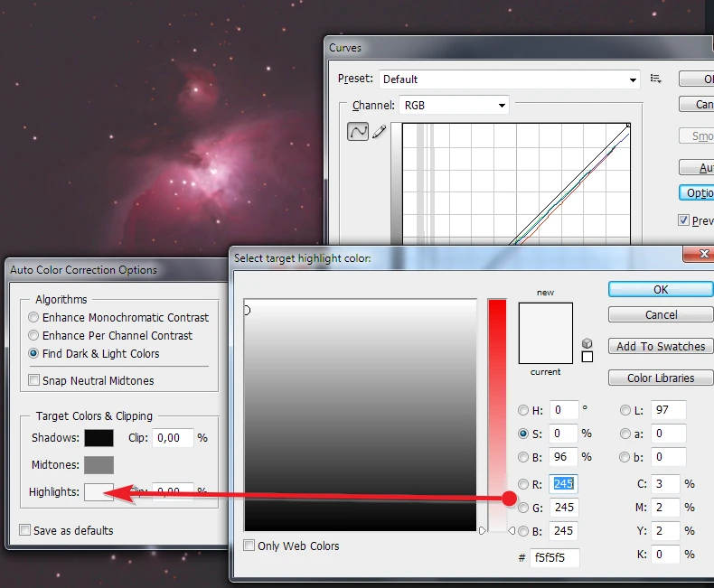Viewport: 714px width, 588px height.
Task: Click the Add To Swatches button
Action: 661,346
